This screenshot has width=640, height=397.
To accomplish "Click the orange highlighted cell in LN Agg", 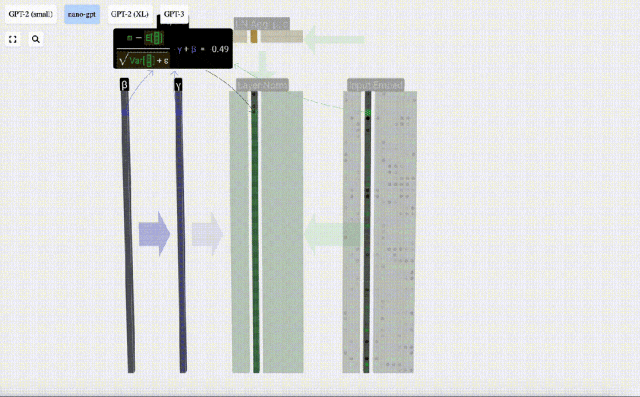I will pyautogui.click(x=254, y=36).
